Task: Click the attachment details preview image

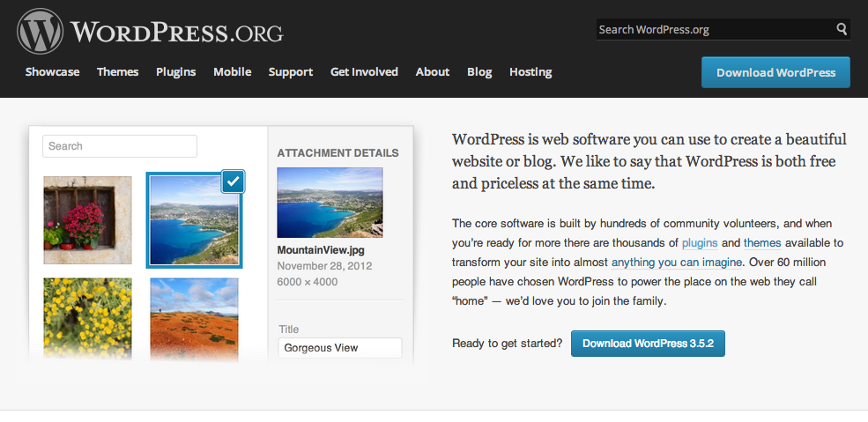Action: point(330,203)
